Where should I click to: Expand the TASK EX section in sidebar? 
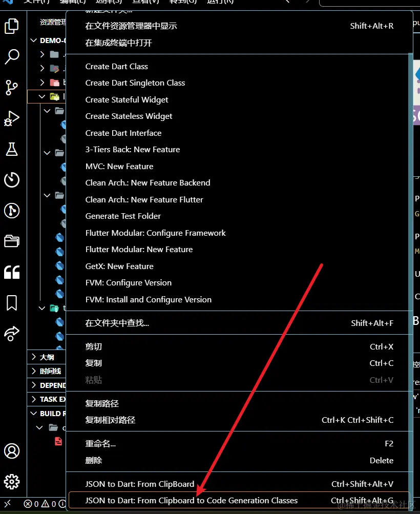click(x=47, y=399)
